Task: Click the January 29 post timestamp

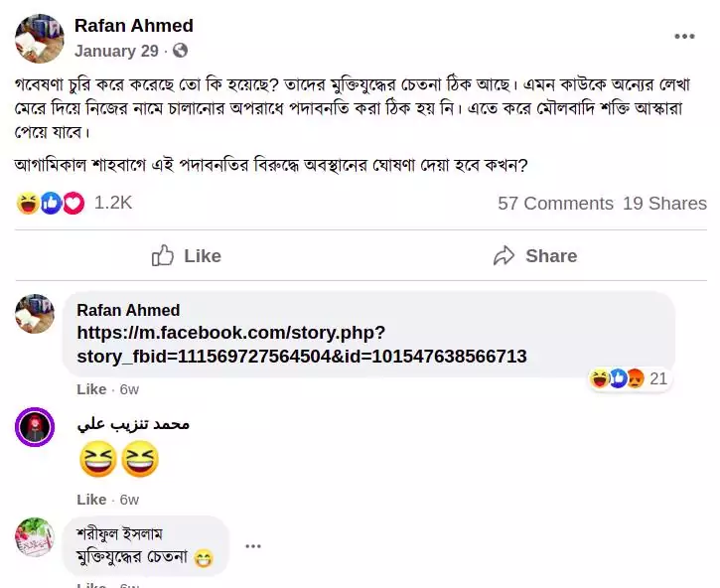Action: (x=116, y=51)
